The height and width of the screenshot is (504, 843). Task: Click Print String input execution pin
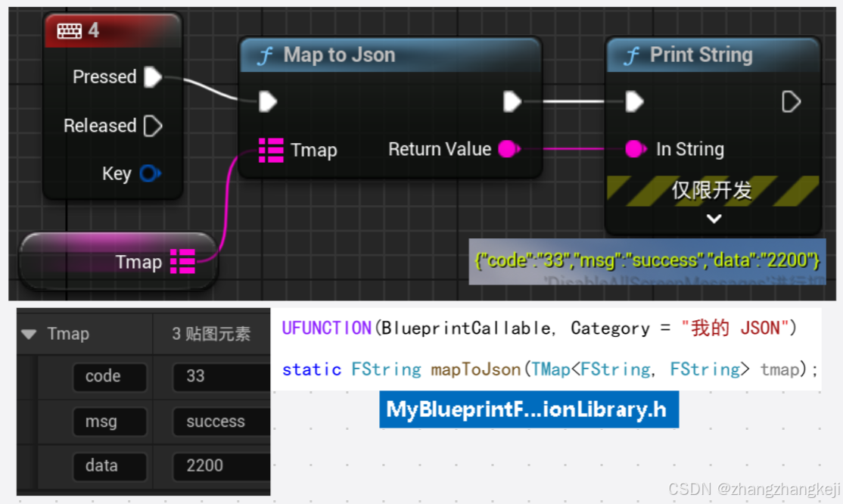coord(634,101)
